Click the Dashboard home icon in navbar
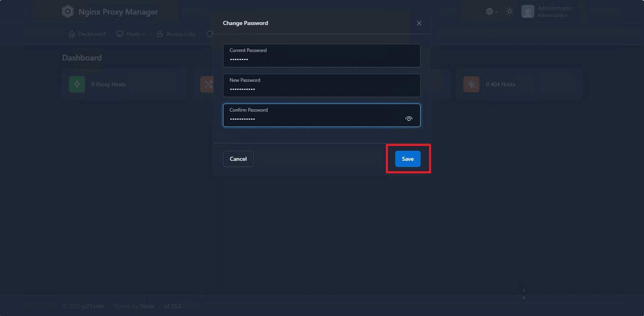The height and width of the screenshot is (316, 644). 72,34
